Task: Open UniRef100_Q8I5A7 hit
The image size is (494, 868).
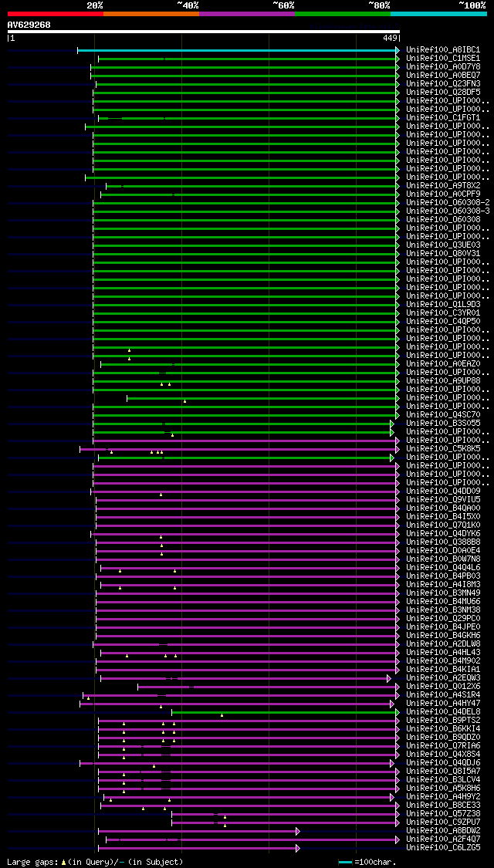Action: click(443, 771)
